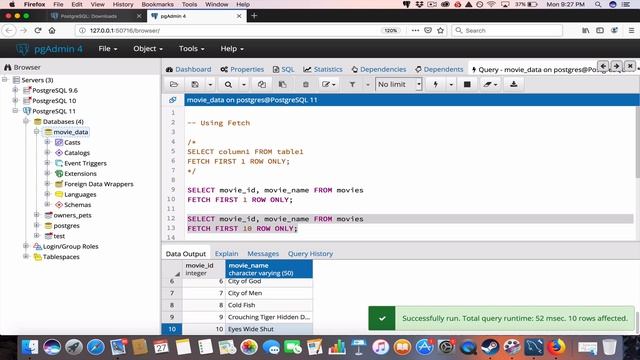Image resolution: width=640 pixels, height=360 pixels.
Task: Expand PostgreSQL 9.6 server node
Action: click(16, 90)
